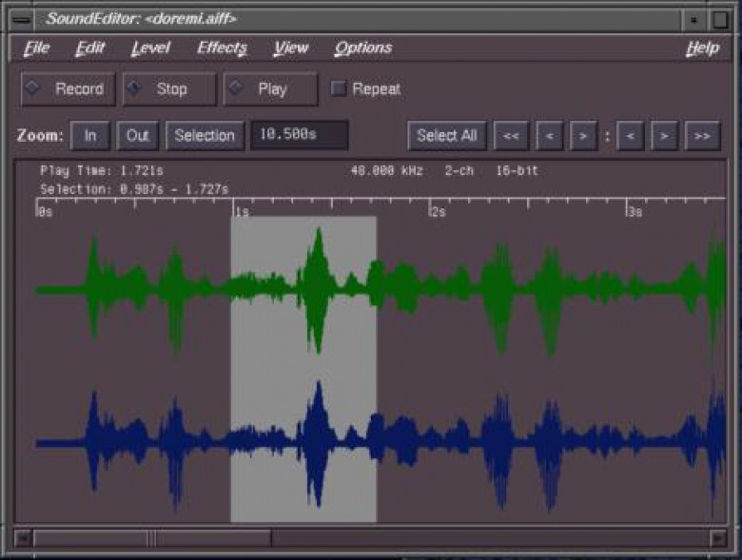Click the 10.500s zoom duration field

tap(300, 135)
